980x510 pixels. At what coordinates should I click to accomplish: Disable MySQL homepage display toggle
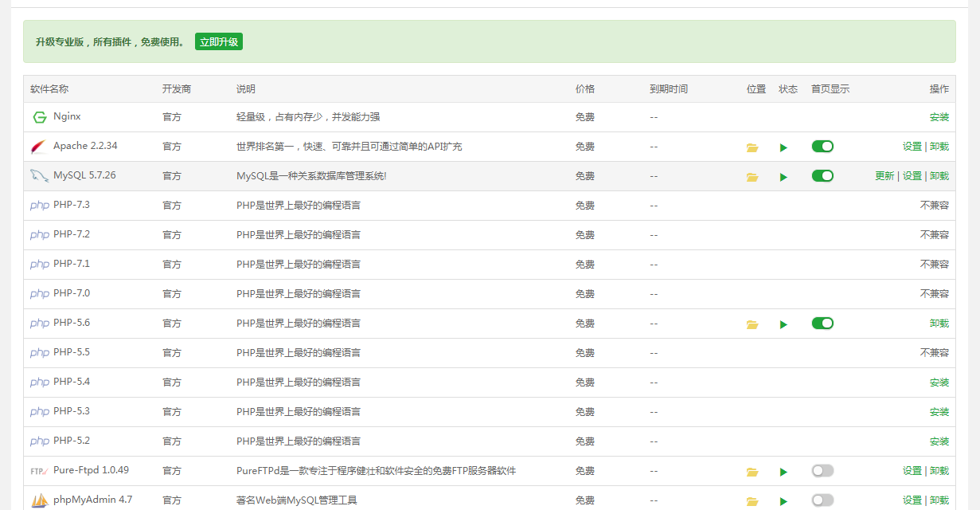click(x=822, y=175)
